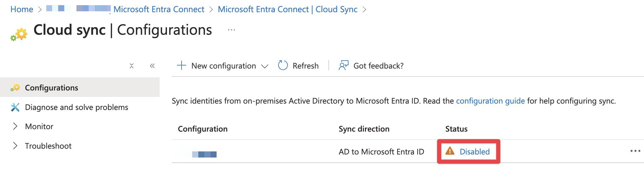
Task: Open Microsoft Entra Connect breadcrumb
Action: tap(159, 9)
